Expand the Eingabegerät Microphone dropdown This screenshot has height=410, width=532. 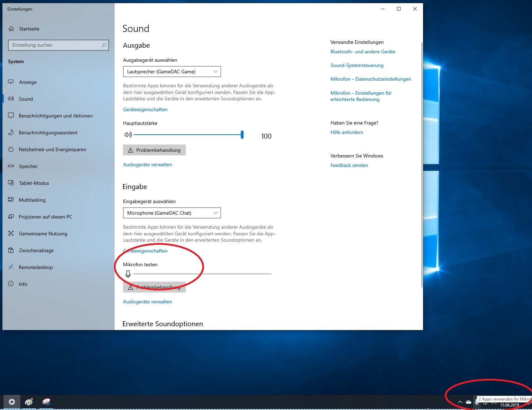[x=172, y=213]
